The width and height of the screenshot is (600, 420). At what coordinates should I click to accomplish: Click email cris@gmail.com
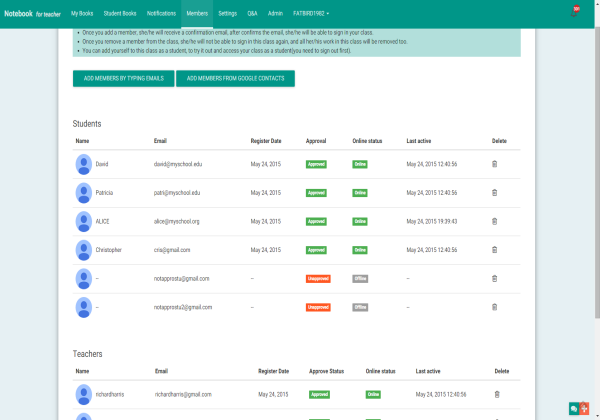click(x=172, y=250)
